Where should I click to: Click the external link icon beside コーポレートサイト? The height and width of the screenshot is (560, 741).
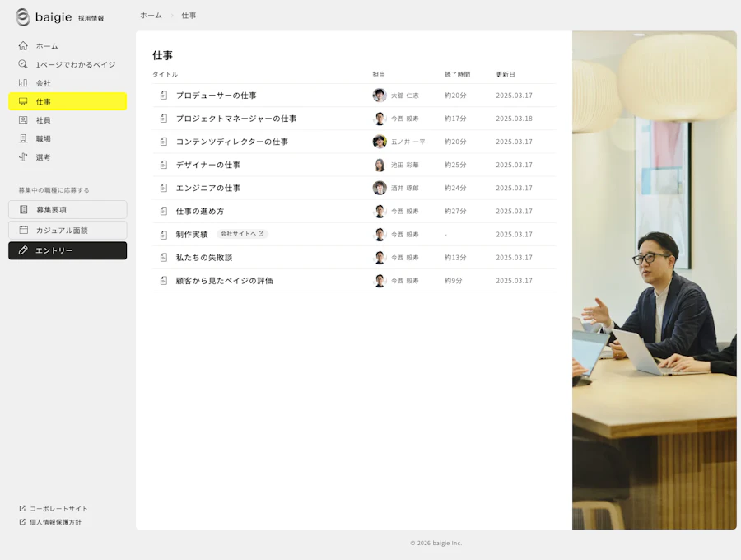[22, 508]
